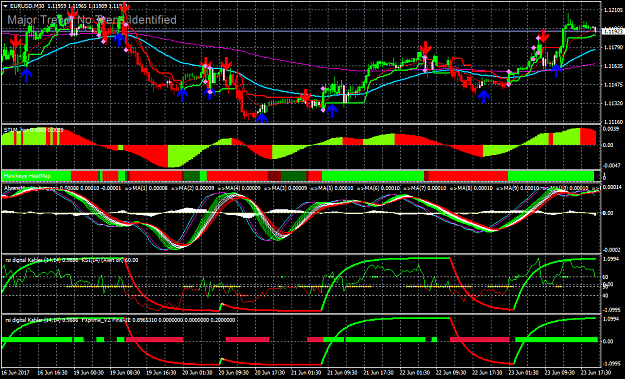Click the 1.11320 price axis label

613,104
